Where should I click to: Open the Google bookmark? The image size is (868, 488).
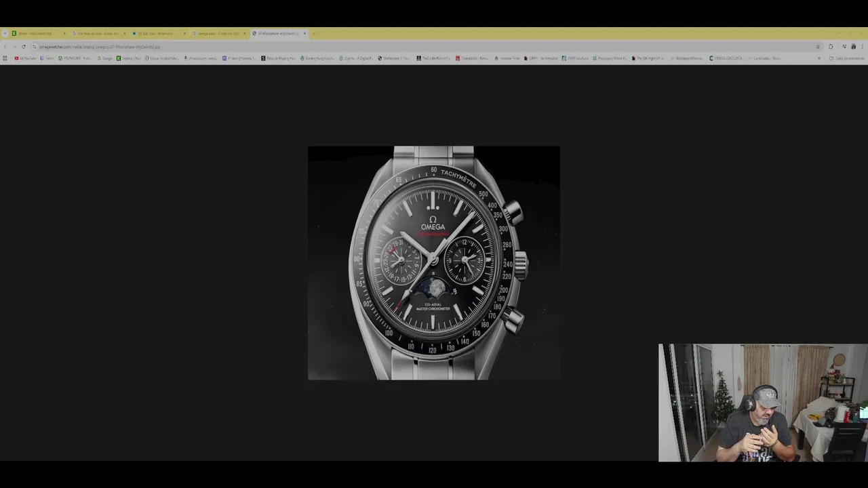point(104,58)
